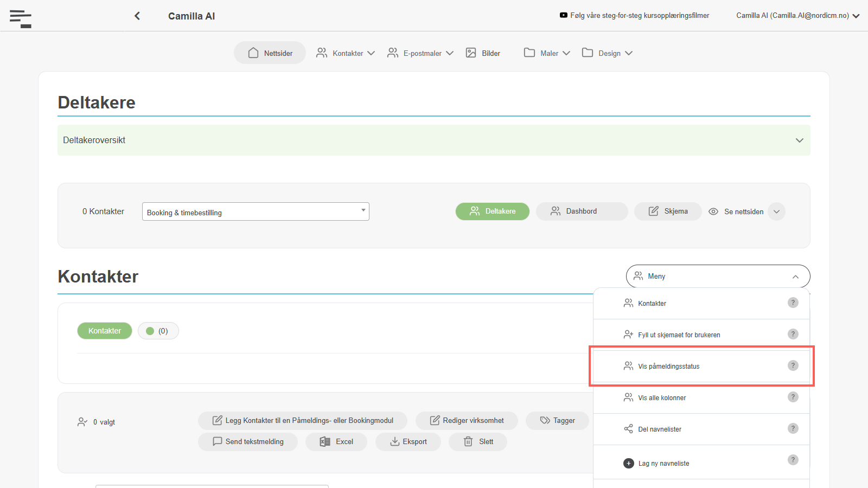Viewport: 868px width, 488px height.
Task: Click the eye icon for Se nettsiden
Action: click(x=713, y=211)
